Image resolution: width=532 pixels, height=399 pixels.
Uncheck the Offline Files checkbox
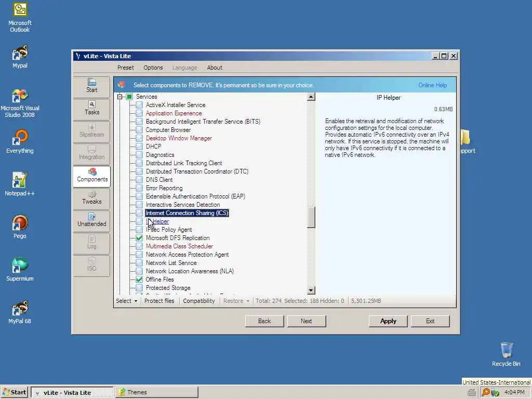[139, 280]
